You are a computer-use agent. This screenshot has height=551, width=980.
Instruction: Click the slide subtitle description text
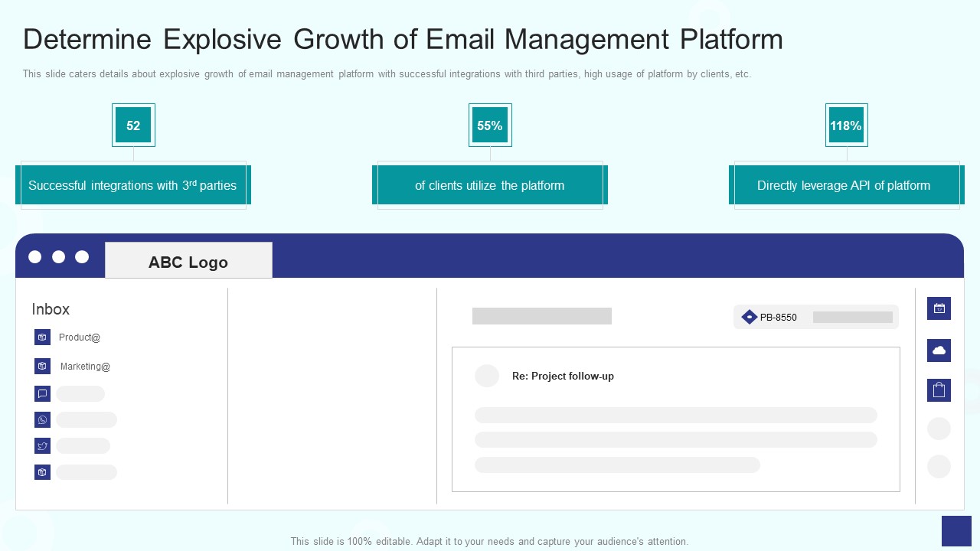click(387, 74)
